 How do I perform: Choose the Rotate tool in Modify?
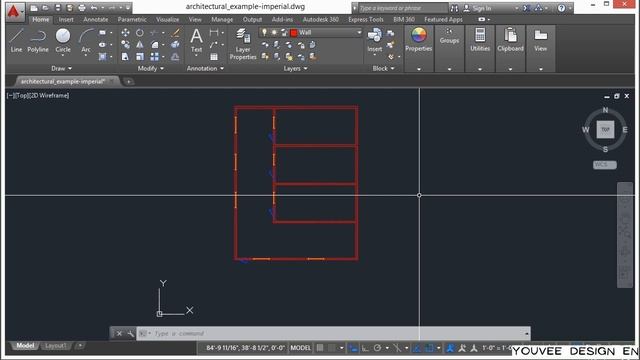(x=140, y=32)
